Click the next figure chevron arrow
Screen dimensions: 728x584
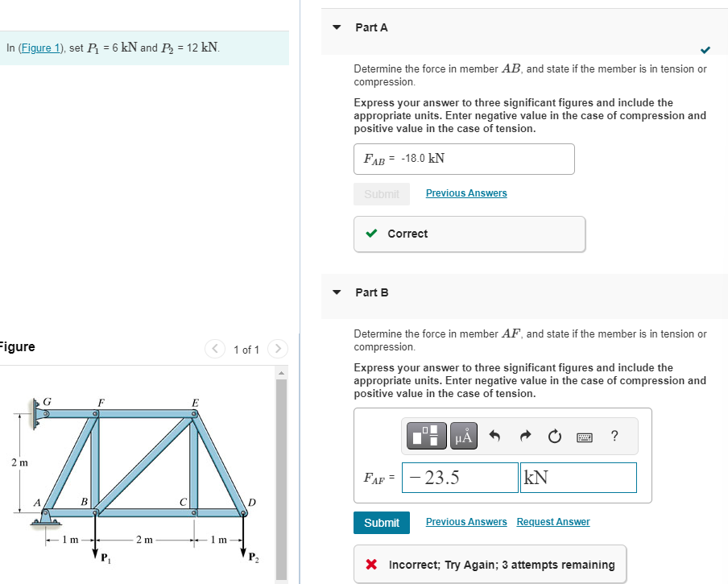pos(277,349)
